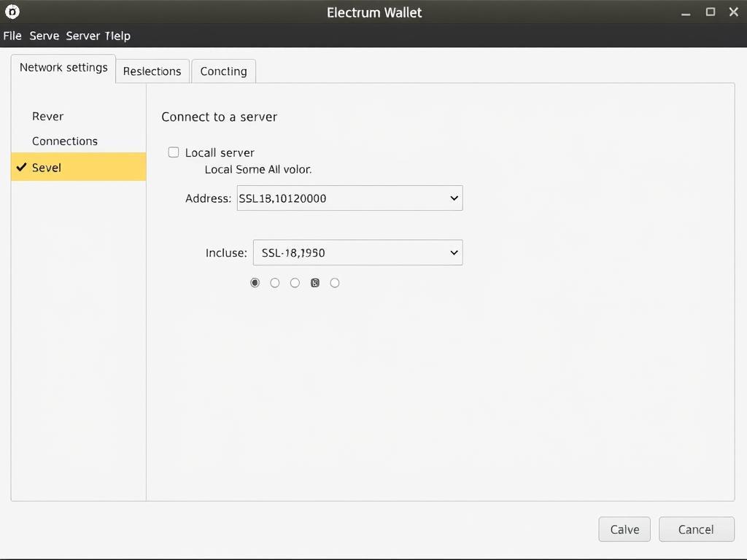747x560 pixels.
Task: Switch to the Reslections tab
Action: coord(152,71)
